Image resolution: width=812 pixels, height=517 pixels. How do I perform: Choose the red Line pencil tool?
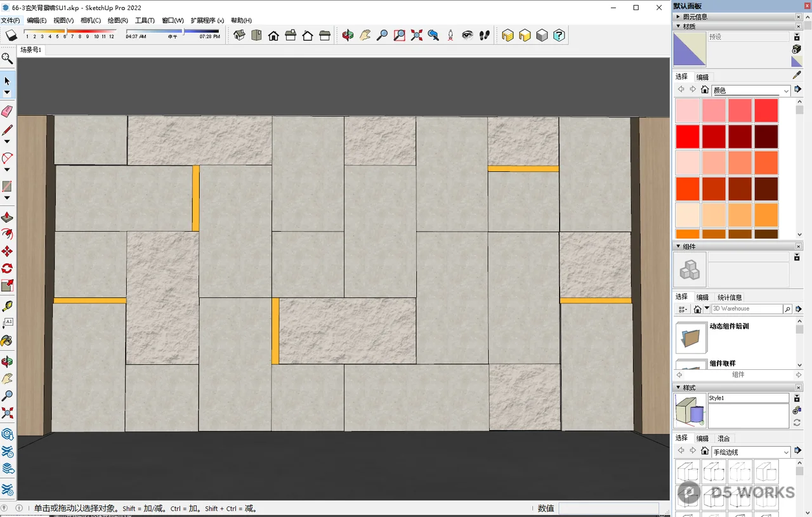coord(7,131)
